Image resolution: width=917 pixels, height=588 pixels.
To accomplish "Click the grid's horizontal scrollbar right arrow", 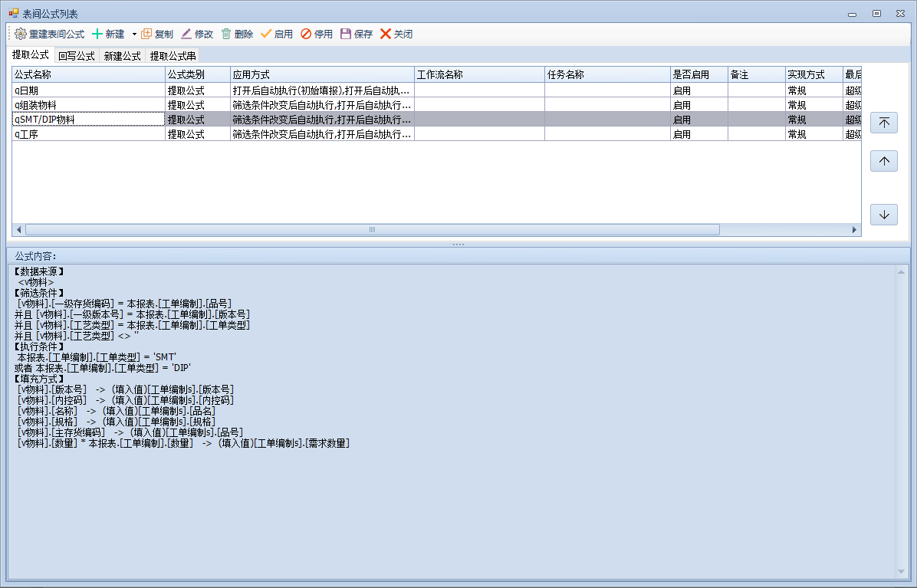I will click(x=855, y=230).
